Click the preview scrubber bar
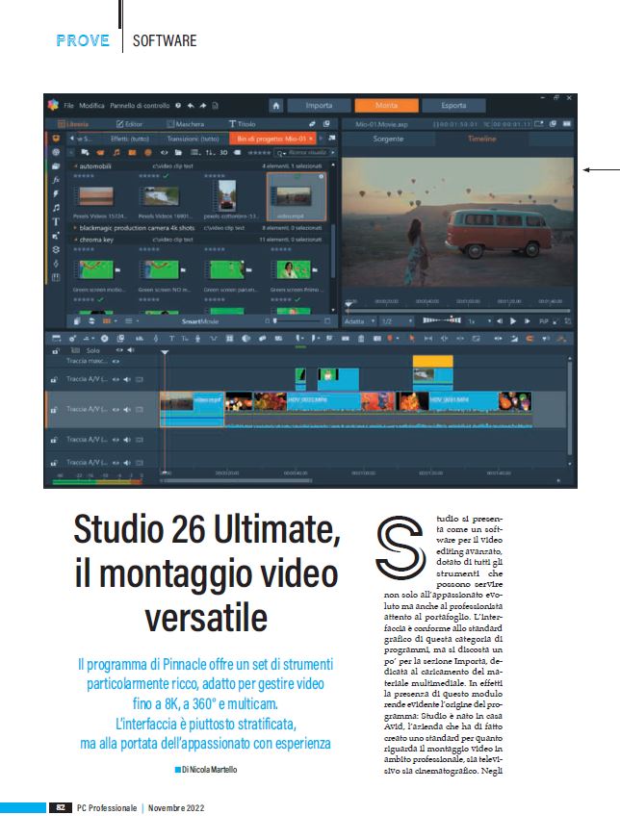620x840 pixels. pyautogui.click(x=458, y=311)
